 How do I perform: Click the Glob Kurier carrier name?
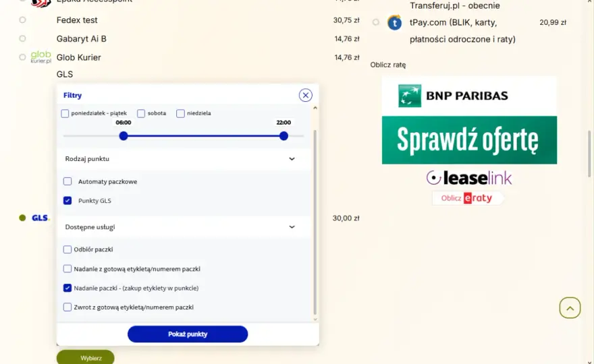[79, 57]
